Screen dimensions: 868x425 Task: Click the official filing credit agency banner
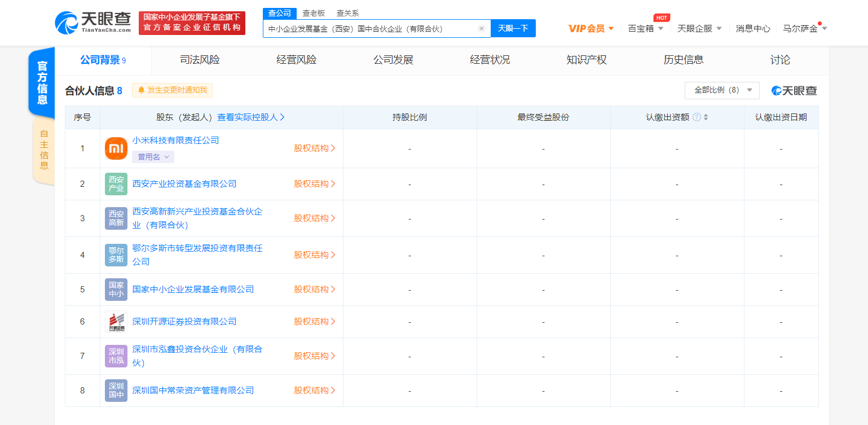pos(192,23)
